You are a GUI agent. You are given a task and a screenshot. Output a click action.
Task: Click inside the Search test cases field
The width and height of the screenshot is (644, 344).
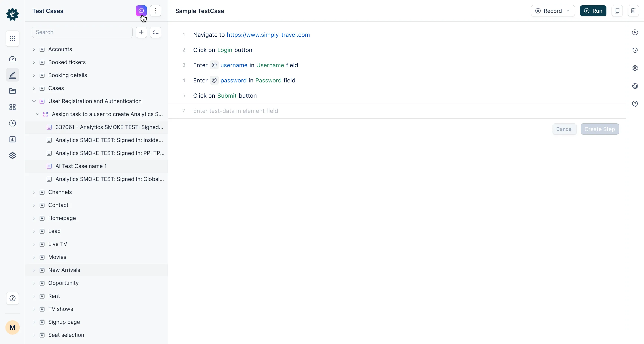(82, 32)
